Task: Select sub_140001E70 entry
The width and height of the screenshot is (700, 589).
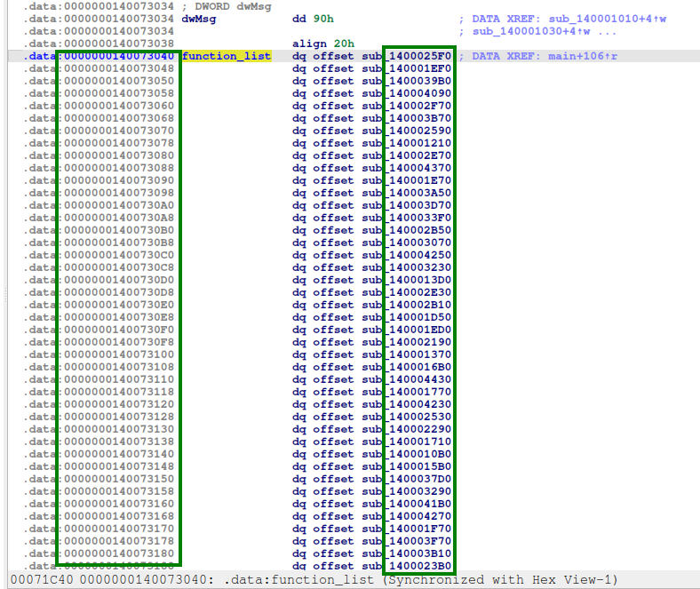Action: pyautogui.click(x=407, y=180)
